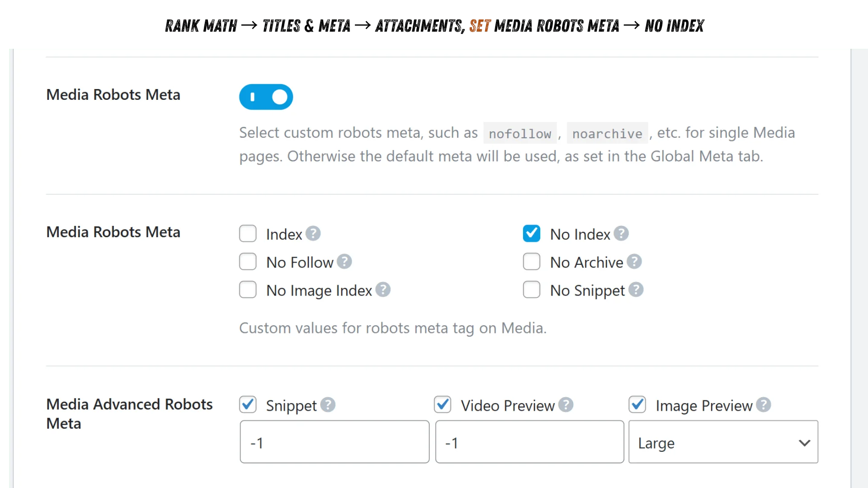Uncheck the No Index checkbox

531,234
